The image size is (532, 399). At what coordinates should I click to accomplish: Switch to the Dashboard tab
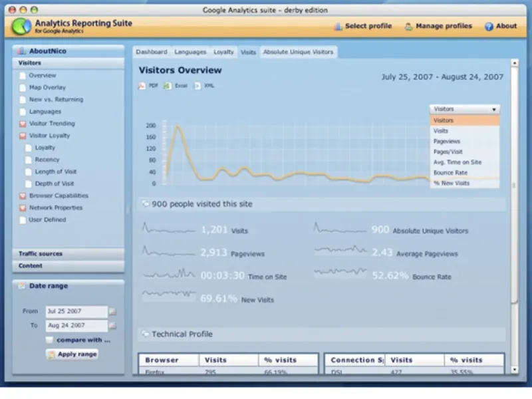coord(152,52)
